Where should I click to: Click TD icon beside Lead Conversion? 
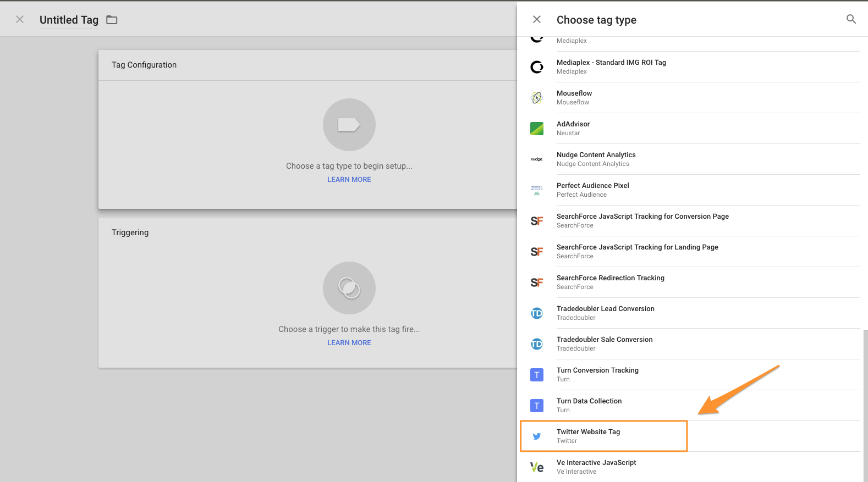pos(537,313)
